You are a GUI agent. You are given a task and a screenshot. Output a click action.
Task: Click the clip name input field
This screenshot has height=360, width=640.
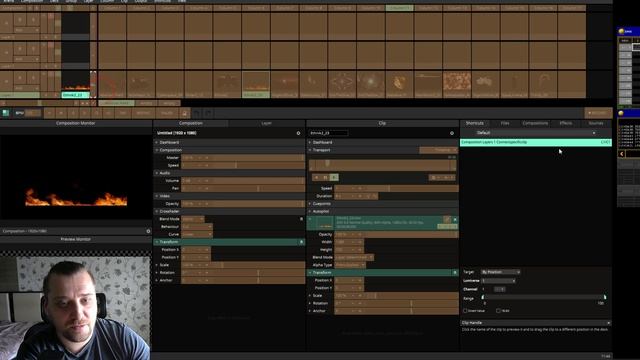(329, 133)
